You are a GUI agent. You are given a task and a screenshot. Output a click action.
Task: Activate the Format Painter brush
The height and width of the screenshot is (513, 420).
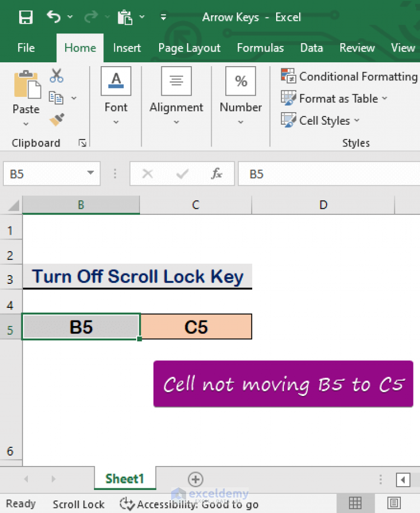[56, 119]
